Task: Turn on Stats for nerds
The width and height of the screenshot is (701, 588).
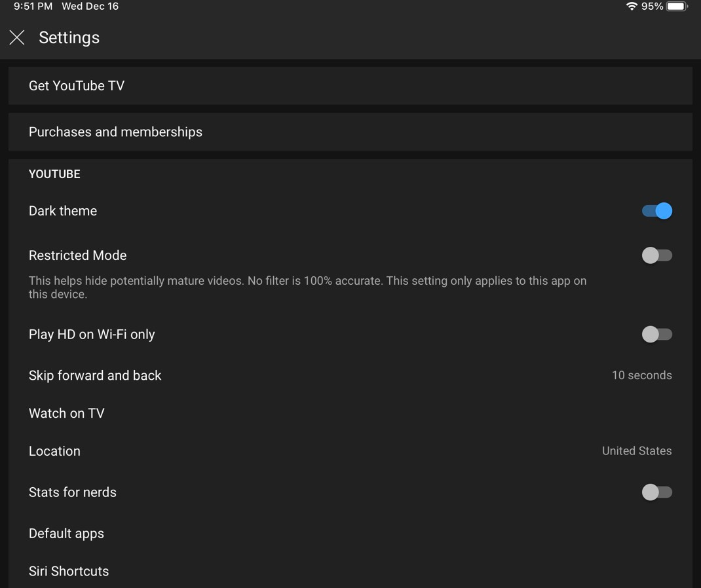Action: (657, 492)
